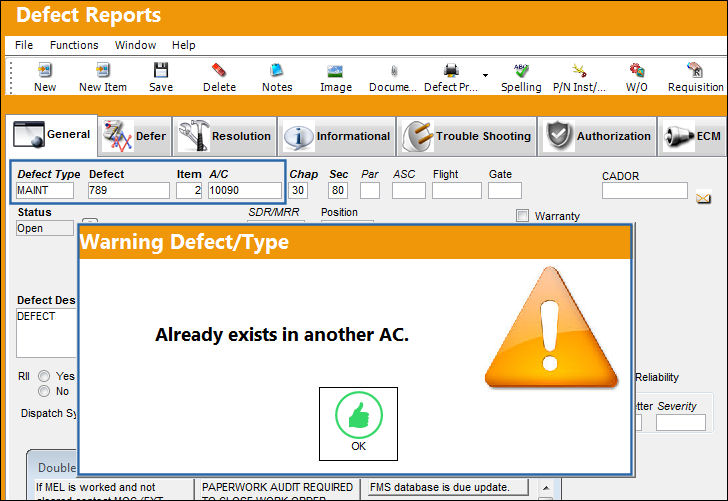Switch to the ECM tab
This screenshot has height=501, width=728.
[692, 136]
